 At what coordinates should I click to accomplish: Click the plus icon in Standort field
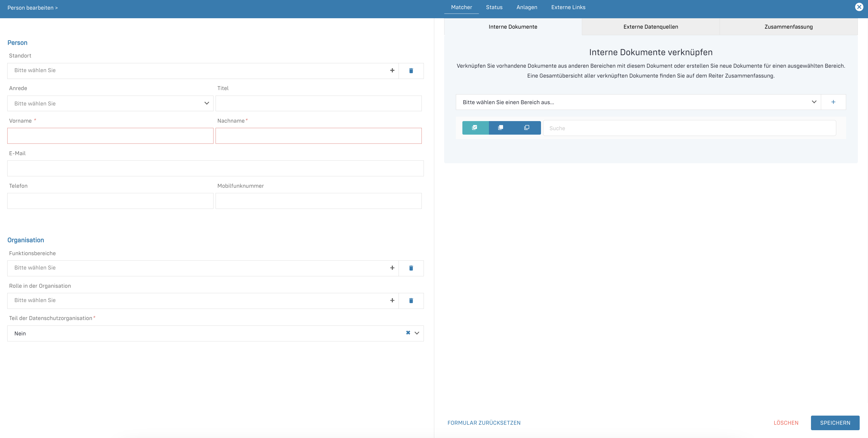point(392,70)
